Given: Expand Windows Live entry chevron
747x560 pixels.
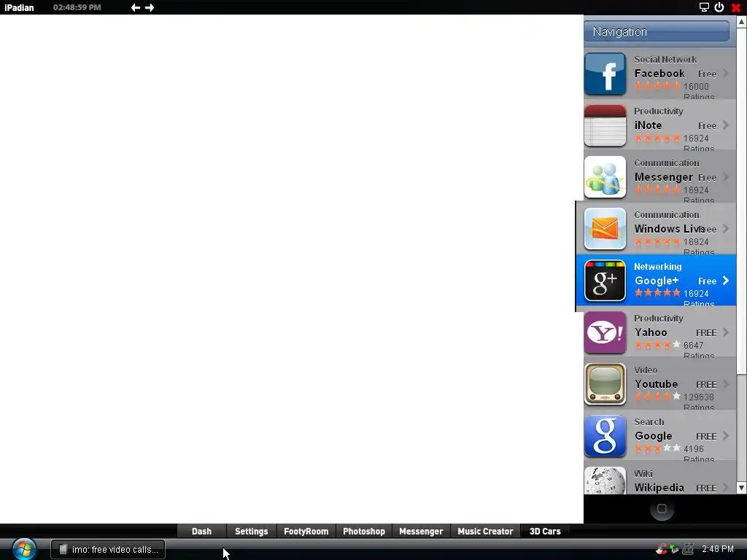Looking at the screenshot, I should click(x=726, y=229).
